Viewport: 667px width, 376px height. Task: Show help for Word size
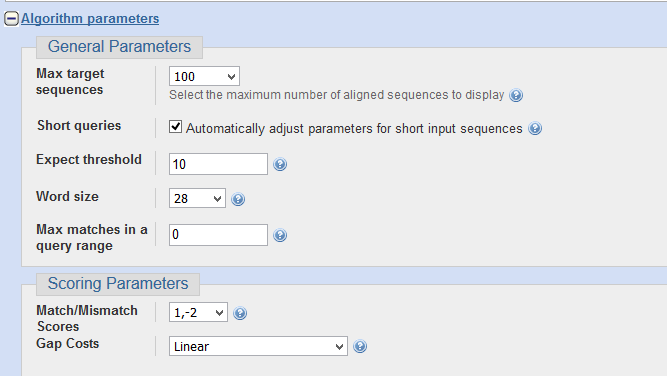pos(238,199)
